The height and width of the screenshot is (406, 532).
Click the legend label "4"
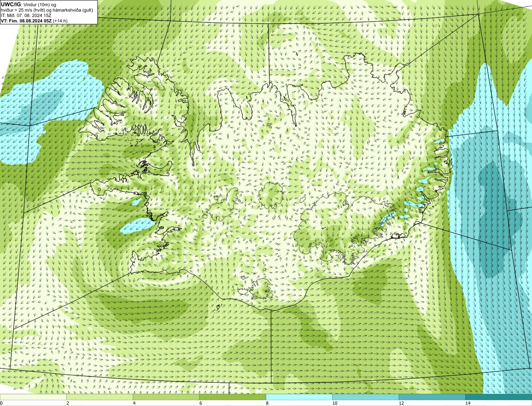134,403
